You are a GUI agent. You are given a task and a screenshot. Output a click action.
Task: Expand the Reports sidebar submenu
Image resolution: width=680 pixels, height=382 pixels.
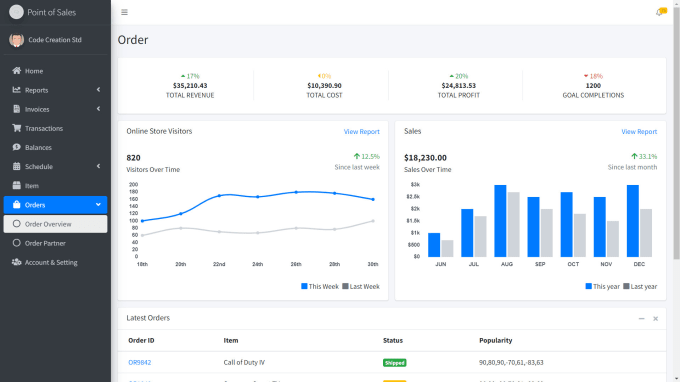coord(98,90)
